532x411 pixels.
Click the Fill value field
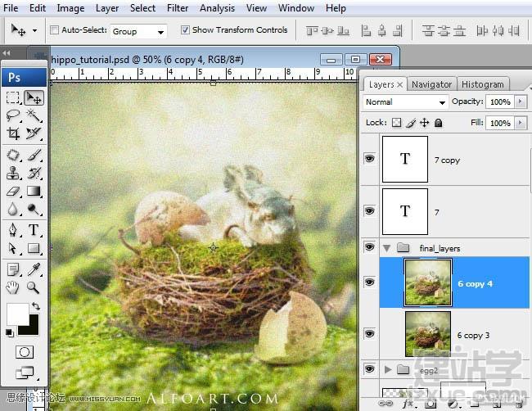[500, 123]
